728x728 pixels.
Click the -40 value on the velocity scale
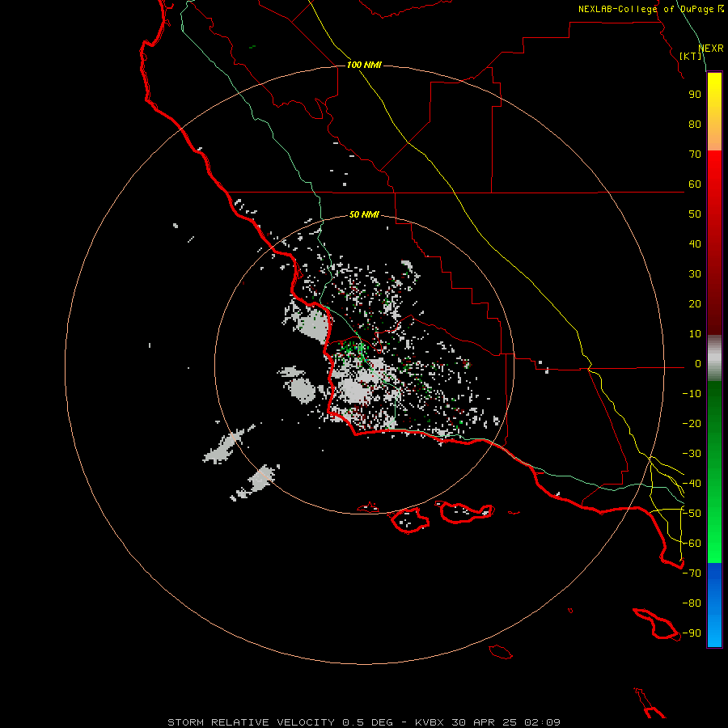[x=692, y=484]
